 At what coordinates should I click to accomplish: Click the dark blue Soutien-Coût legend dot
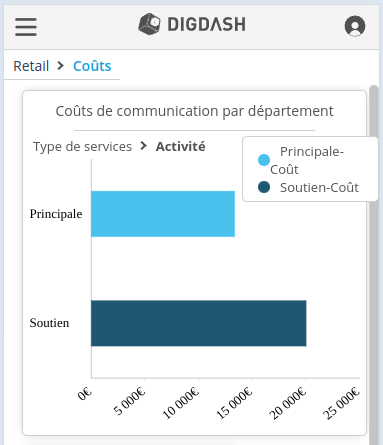[264, 187]
